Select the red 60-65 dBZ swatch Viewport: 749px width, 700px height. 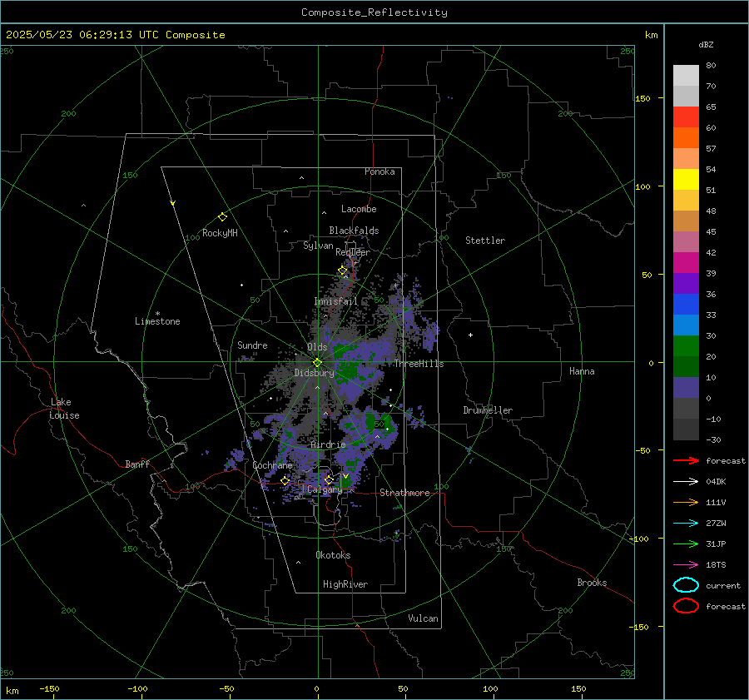click(686, 117)
